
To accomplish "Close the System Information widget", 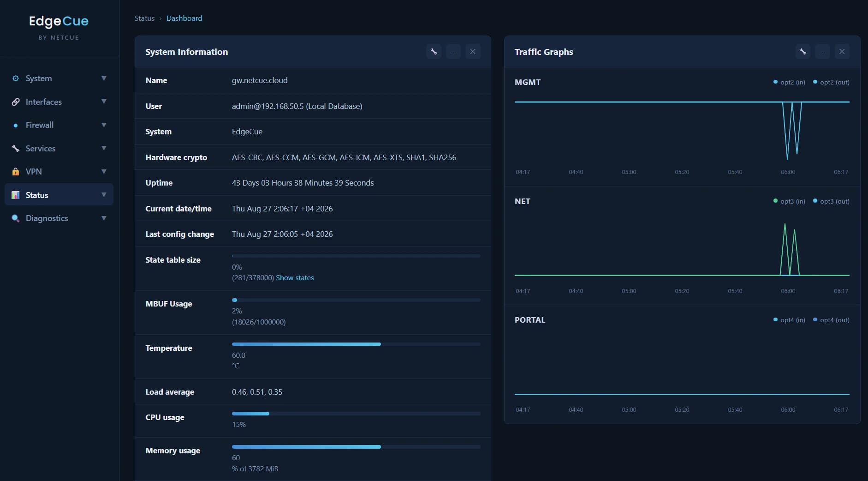I will 473,52.
